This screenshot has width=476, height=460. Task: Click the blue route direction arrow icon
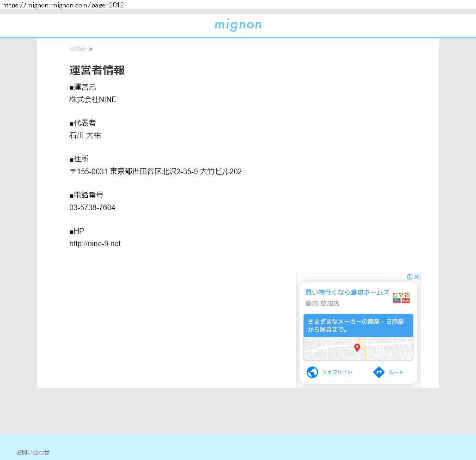(379, 372)
